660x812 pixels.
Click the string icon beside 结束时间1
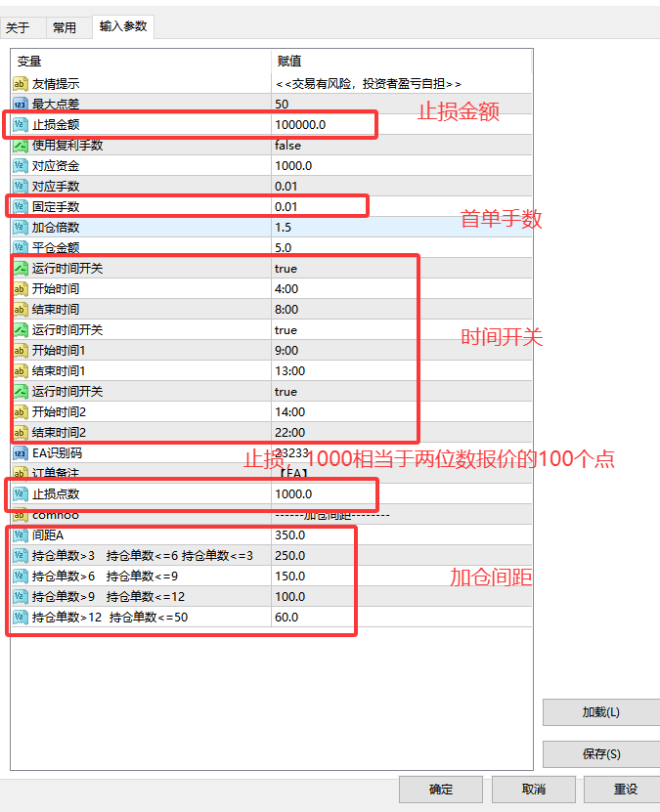point(20,370)
